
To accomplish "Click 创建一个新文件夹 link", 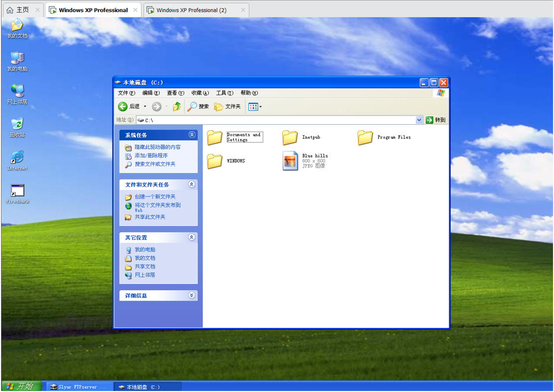I will point(155,196).
